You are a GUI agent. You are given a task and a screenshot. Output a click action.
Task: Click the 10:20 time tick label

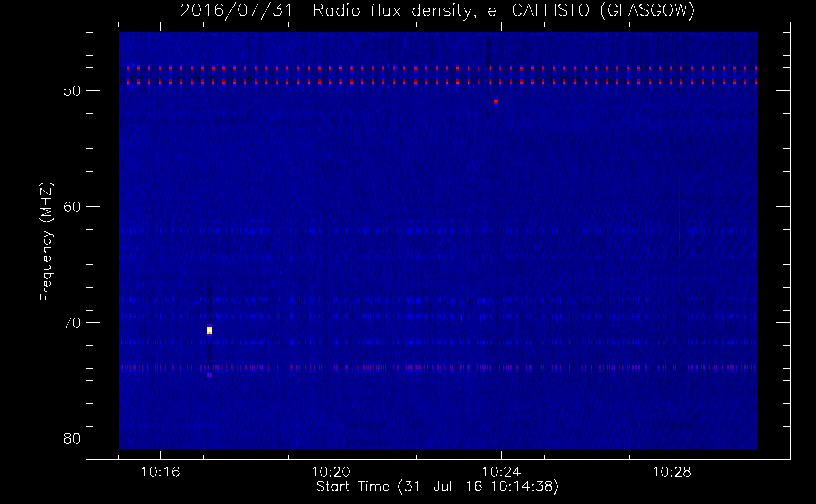(331, 472)
